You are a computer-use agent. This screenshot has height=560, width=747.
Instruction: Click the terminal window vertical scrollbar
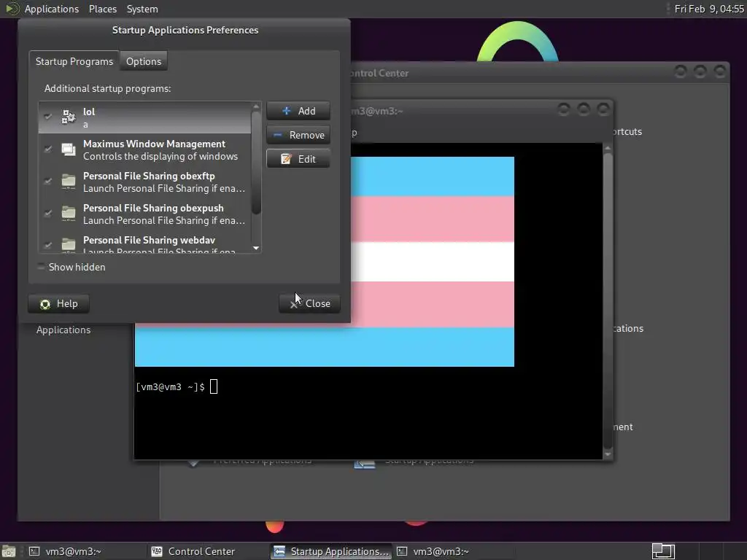pos(608,300)
